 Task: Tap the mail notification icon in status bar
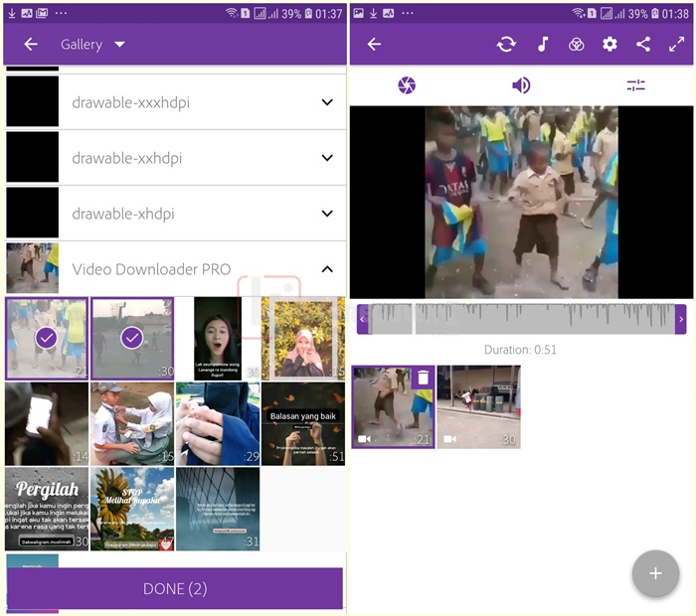(x=42, y=13)
